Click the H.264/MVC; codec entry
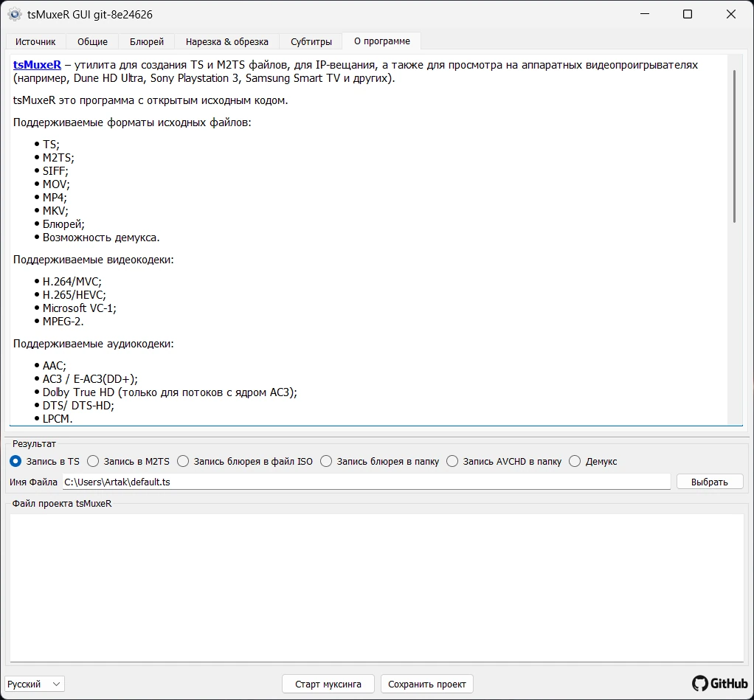 click(x=72, y=281)
